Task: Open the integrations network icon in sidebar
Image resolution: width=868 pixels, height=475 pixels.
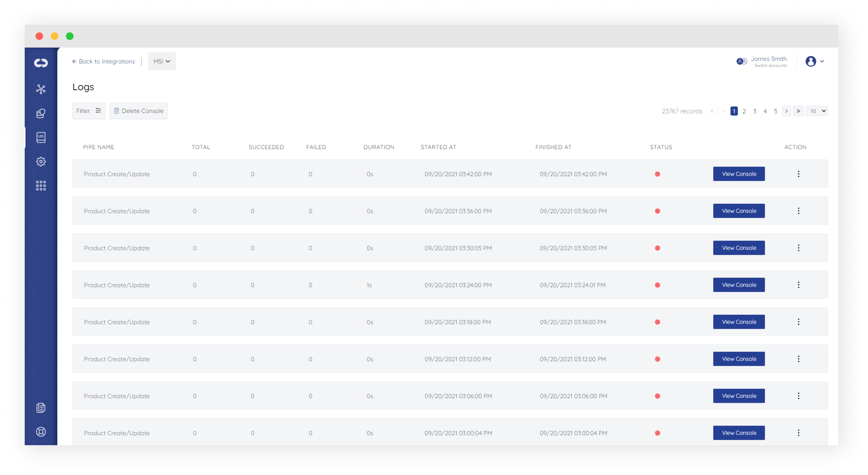Action: 41,89
